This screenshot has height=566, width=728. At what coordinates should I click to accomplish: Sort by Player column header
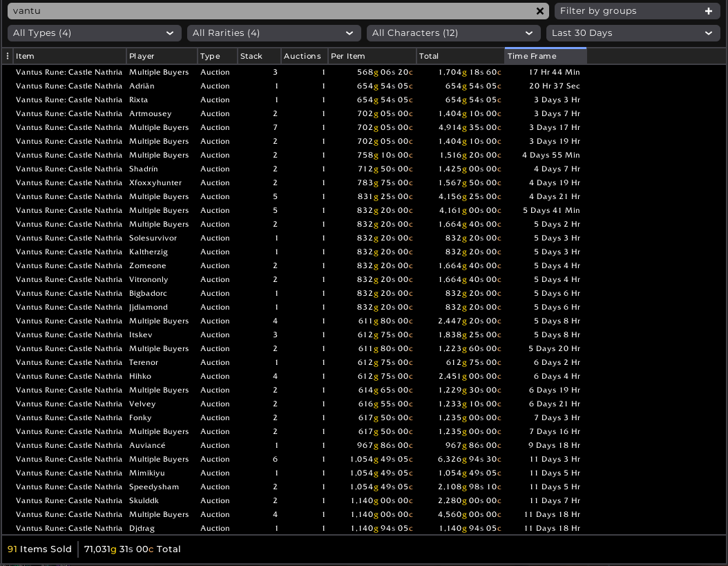point(162,56)
